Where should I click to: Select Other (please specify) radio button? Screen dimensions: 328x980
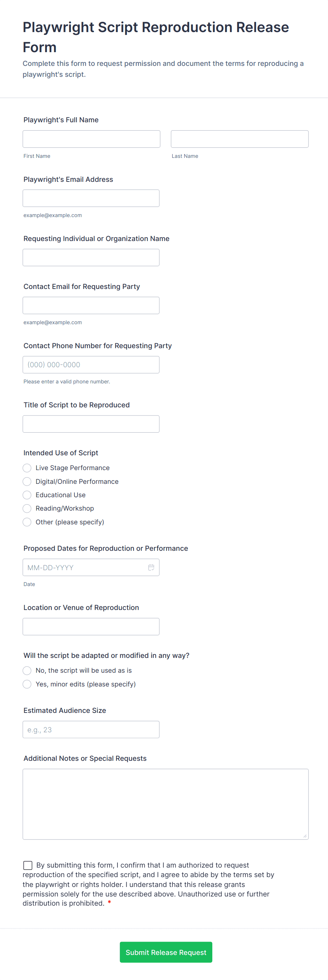click(x=27, y=522)
